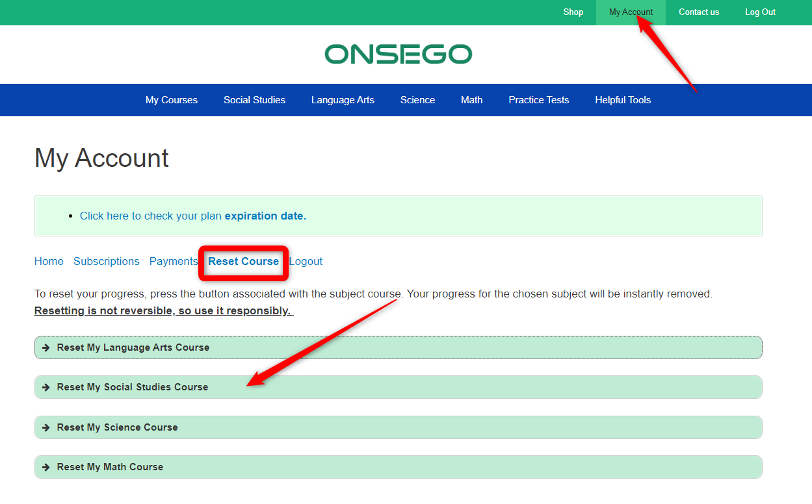Click the 'To reset your progress' instruction text
The width and height of the screenshot is (812, 504).
tap(373, 294)
